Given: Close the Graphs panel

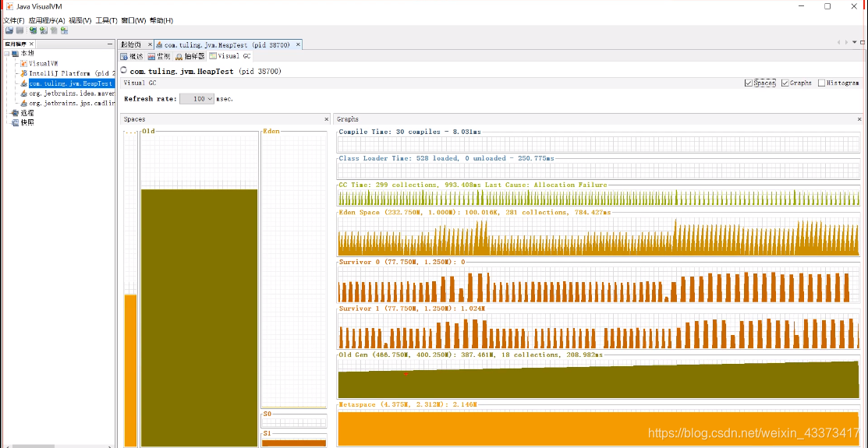Looking at the screenshot, I should 859,119.
